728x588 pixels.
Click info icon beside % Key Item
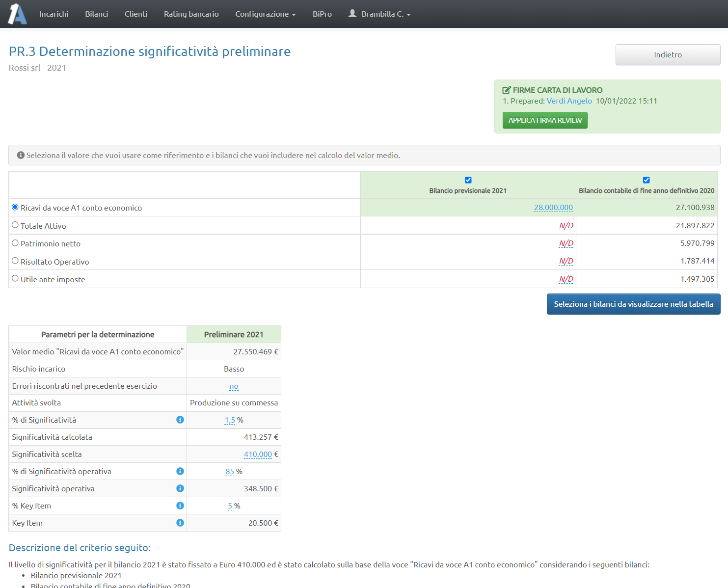tap(180, 506)
